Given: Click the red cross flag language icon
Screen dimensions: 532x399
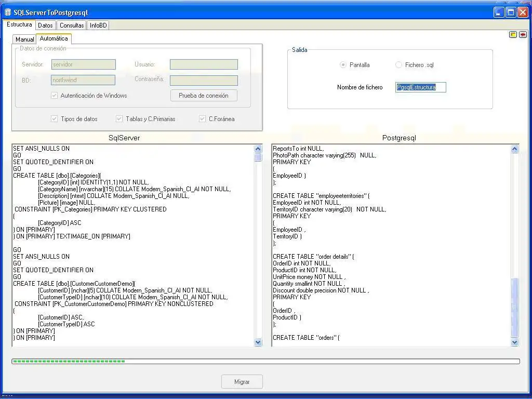Looking at the screenshot, I should tap(523, 34).
